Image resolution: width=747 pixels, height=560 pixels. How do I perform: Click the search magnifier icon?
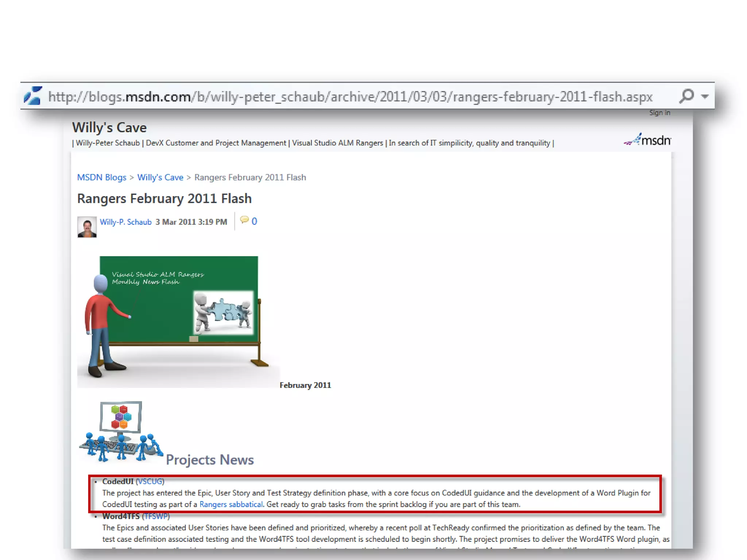point(686,96)
